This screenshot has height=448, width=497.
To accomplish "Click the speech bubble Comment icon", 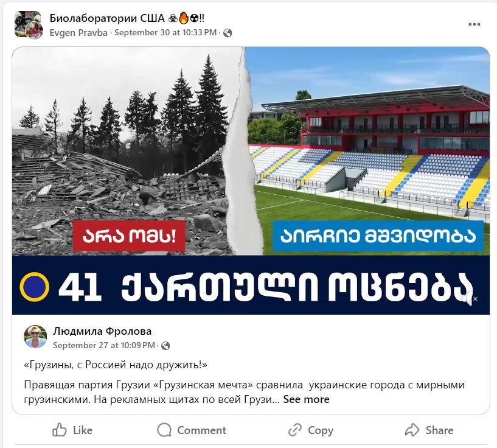I will coord(164,430).
